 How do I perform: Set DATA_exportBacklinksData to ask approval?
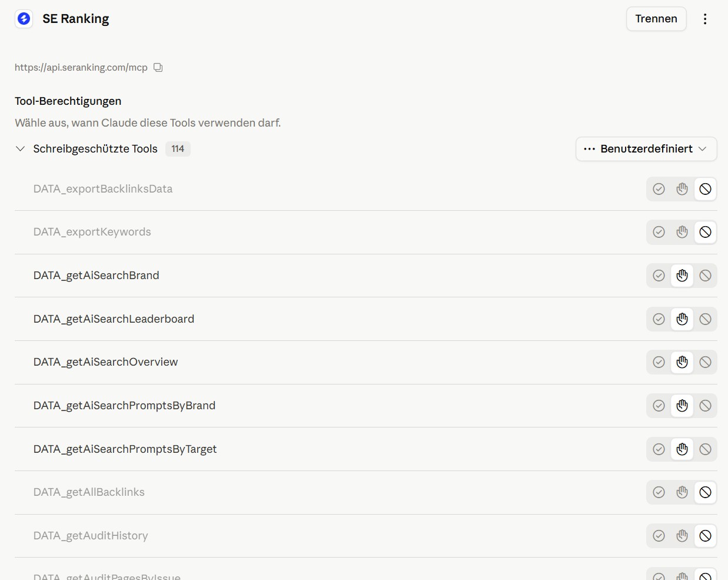coord(682,189)
